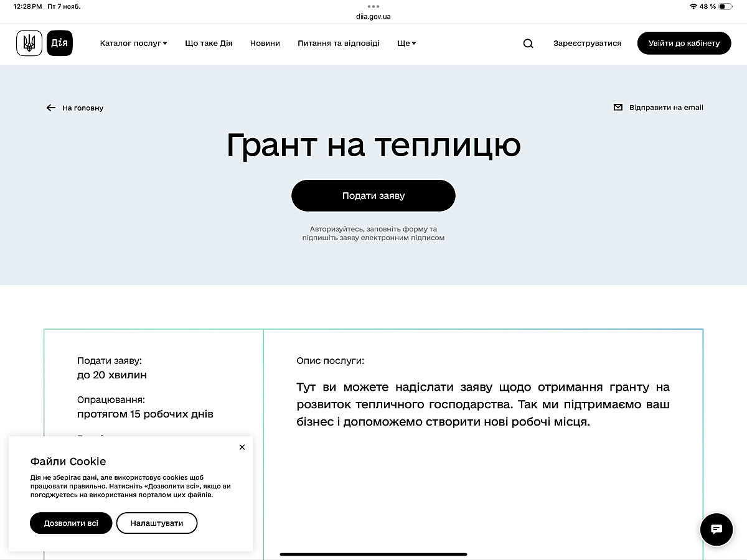Open the Що таке Дія page
747x560 pixels.
tap(209, 44)
